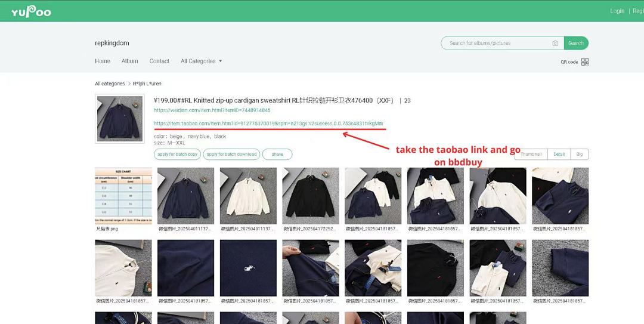Click the Login link

[617, 11]
